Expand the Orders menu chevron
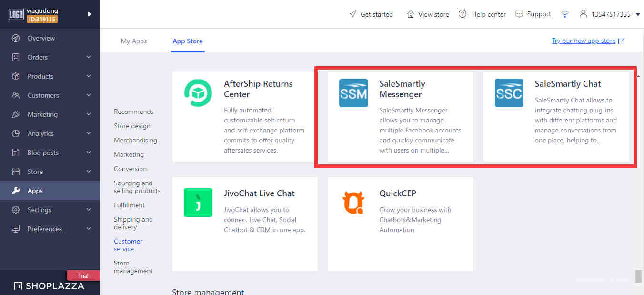 pos(89,57)
